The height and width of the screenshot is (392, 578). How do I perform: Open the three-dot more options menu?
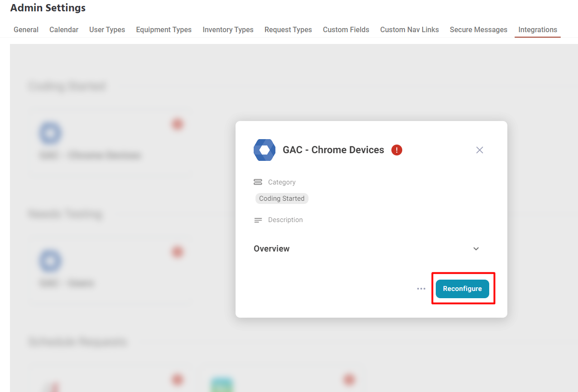(x=421, y=289)
